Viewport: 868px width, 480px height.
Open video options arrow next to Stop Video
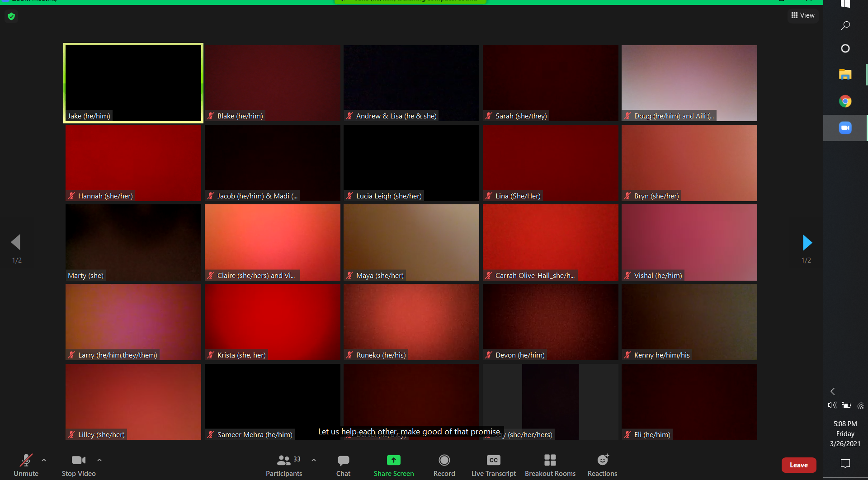[x=99, y=460]
